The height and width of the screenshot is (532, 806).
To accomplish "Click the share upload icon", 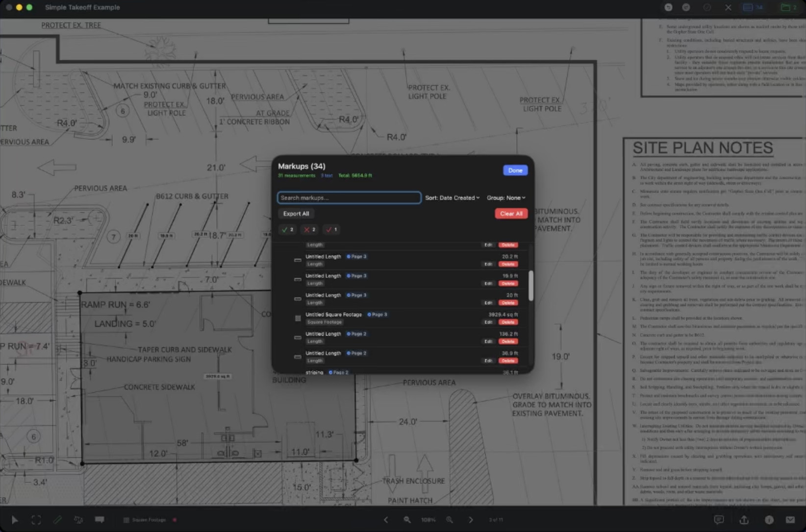I will 744,520.
